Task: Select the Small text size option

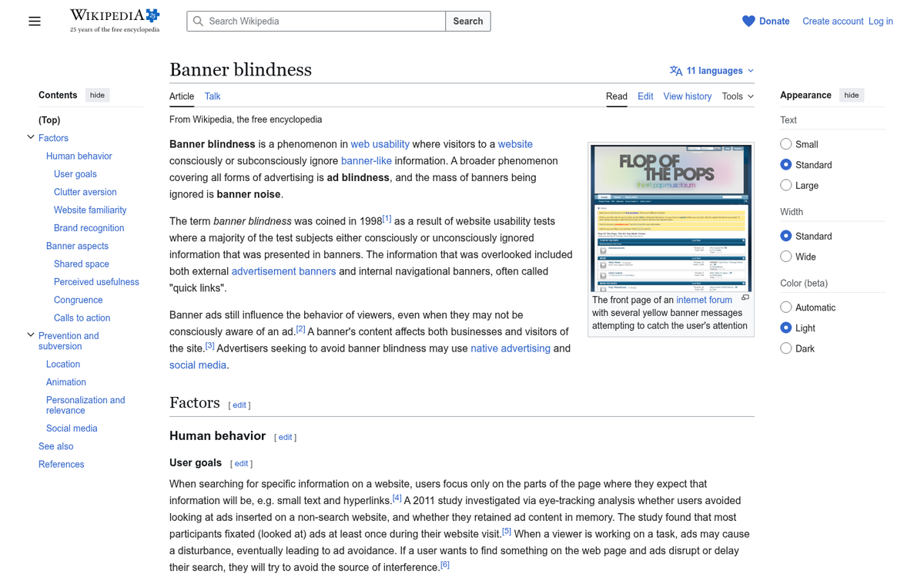Action: [785, 144]
